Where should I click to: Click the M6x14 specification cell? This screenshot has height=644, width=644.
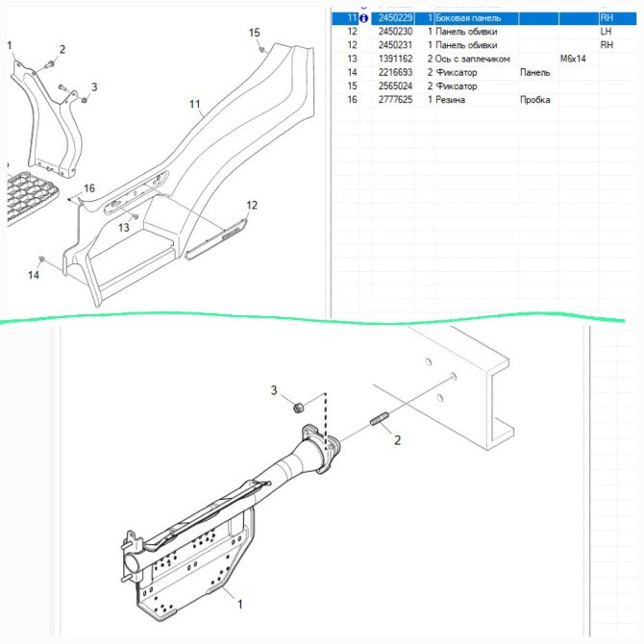click(573, 59)
